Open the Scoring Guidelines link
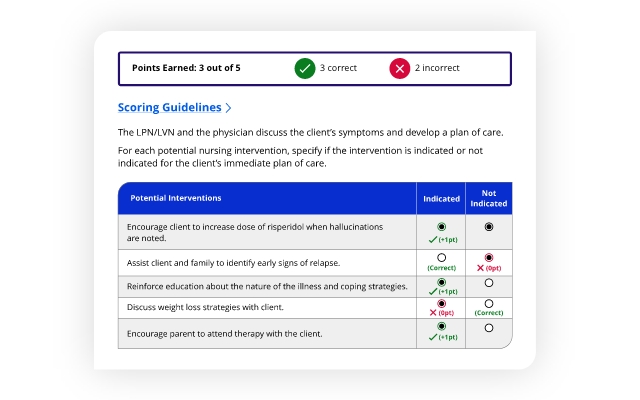The width and height of the screenshot is (640, 400). point(169,108)
